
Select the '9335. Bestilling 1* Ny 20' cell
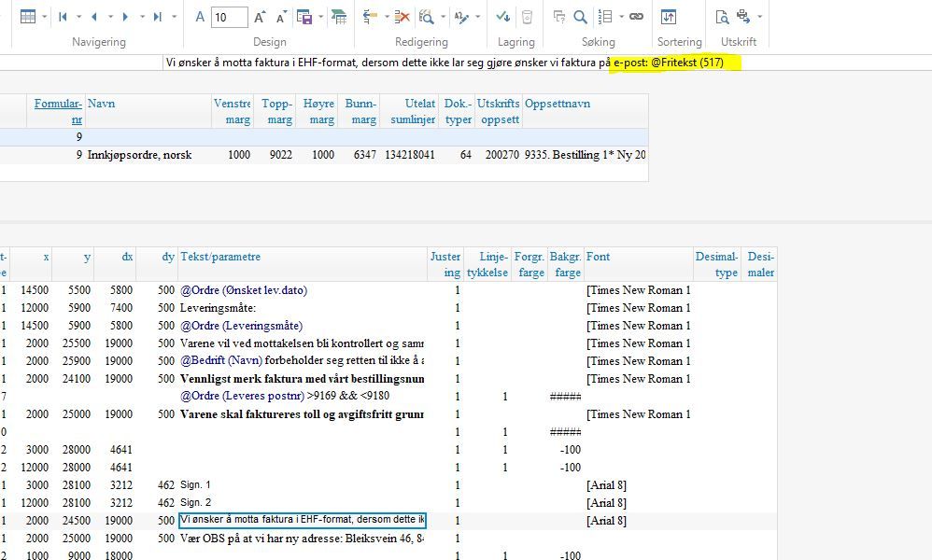(585, 155)
